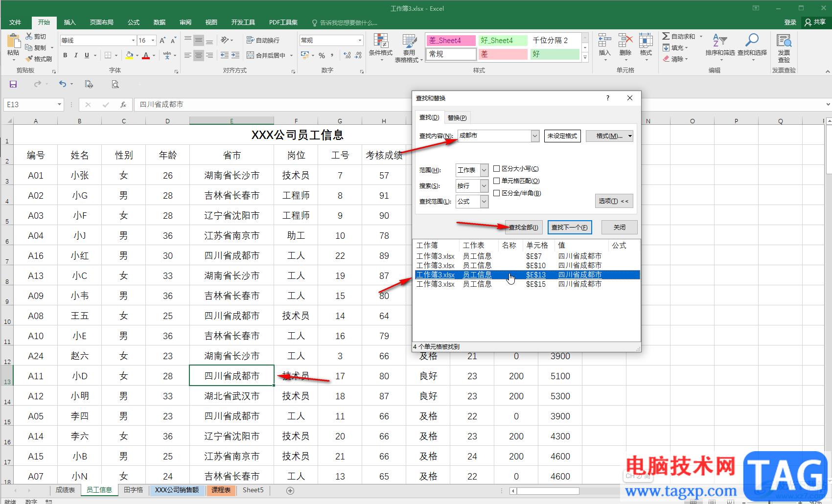Viewport: 832px width, 504px height.
Task: Switch to the Formulas ribbon tab
Action: tap(134, 23)
